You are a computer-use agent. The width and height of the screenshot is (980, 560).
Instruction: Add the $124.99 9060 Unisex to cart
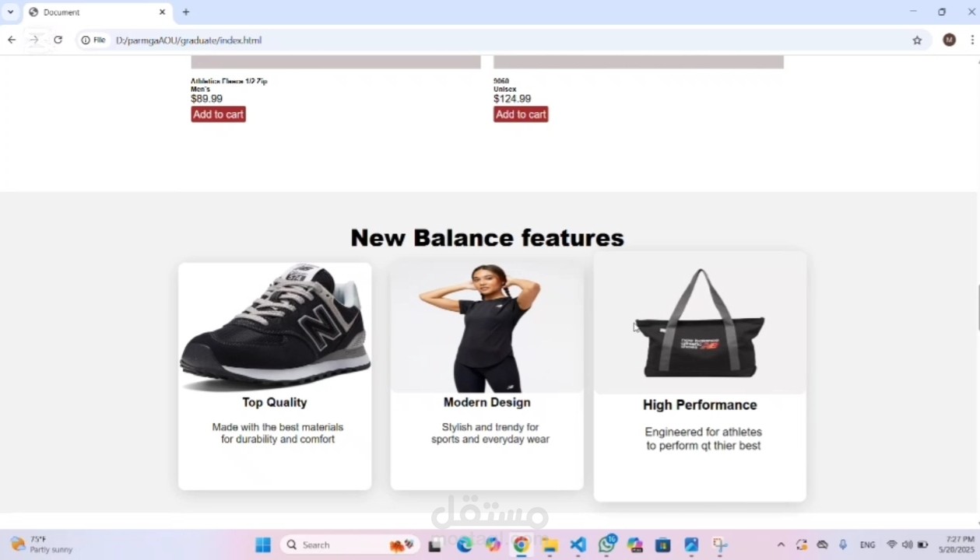(x=520, y=114)
